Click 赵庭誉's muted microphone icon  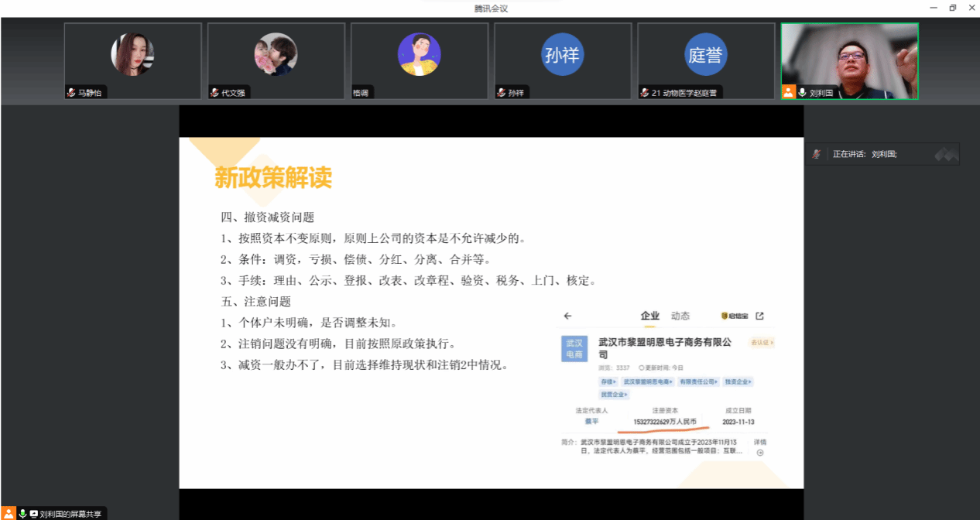[644, 93]
